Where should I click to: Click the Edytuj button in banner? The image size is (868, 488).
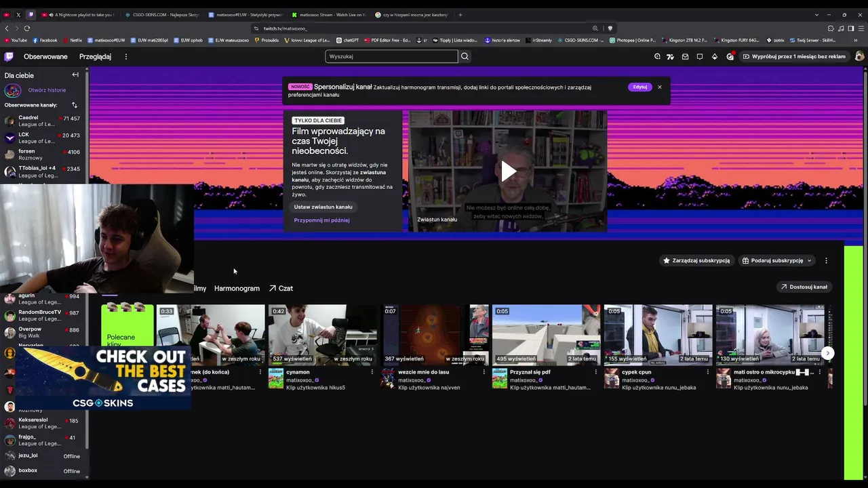(x=639, y=87)
